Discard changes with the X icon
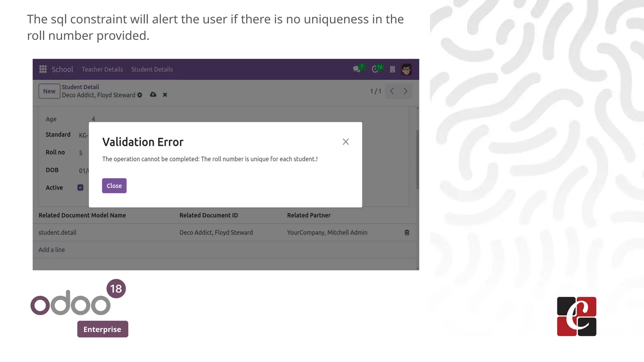Image resolution: width=644 pixels, height=362 pixels. pos(165,95)
